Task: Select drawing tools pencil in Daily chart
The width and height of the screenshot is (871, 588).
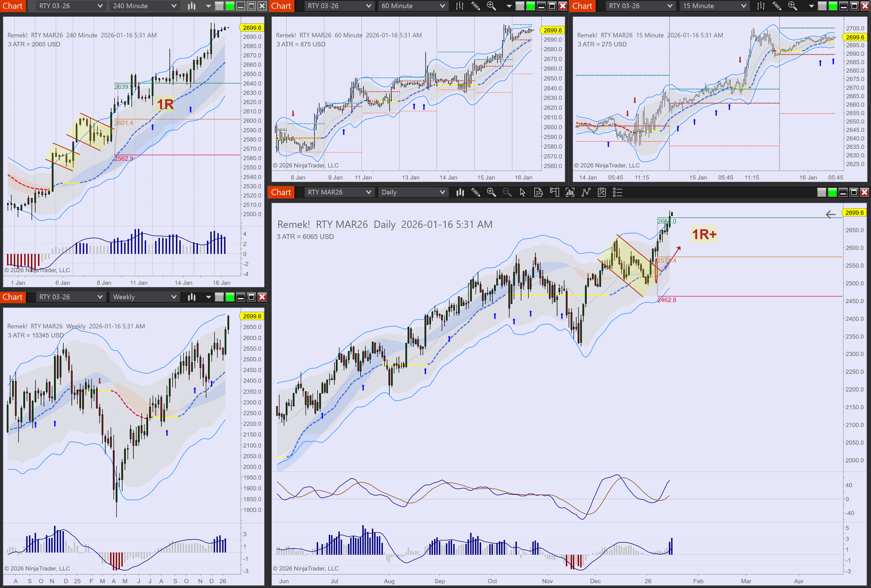Action: click(x=476, y=192)
